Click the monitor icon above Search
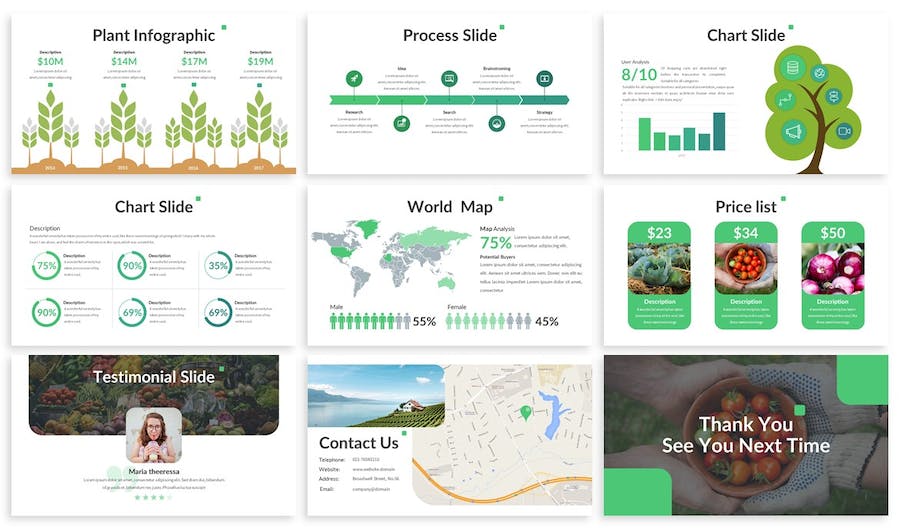The height and width of the screenshot is (528, 900). (x=449, y=78)
